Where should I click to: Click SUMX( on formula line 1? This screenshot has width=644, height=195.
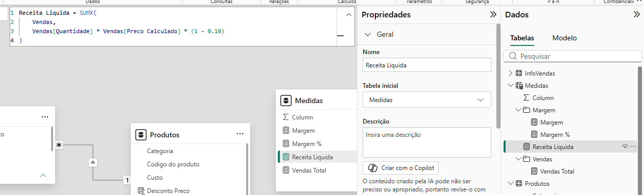tap(88, 13)
